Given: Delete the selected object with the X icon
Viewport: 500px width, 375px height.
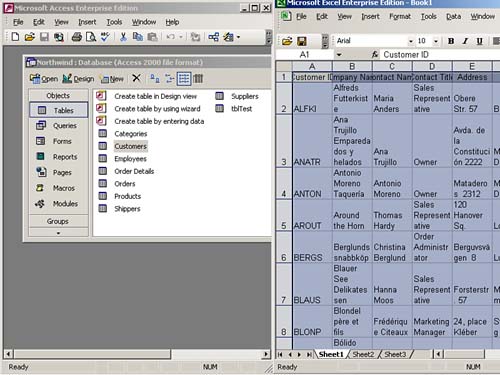Looking at the screenshot, I should pyautogui.click(x=136, y=78).
